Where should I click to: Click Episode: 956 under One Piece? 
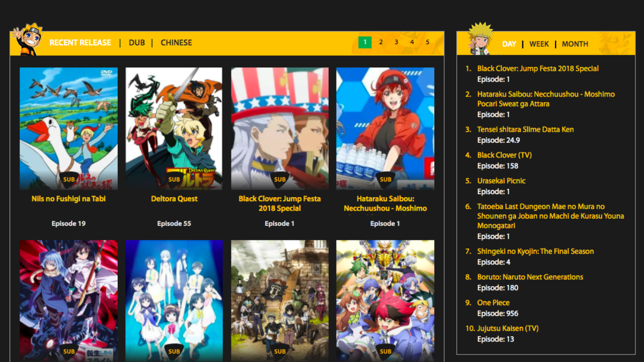pos(498,314)
